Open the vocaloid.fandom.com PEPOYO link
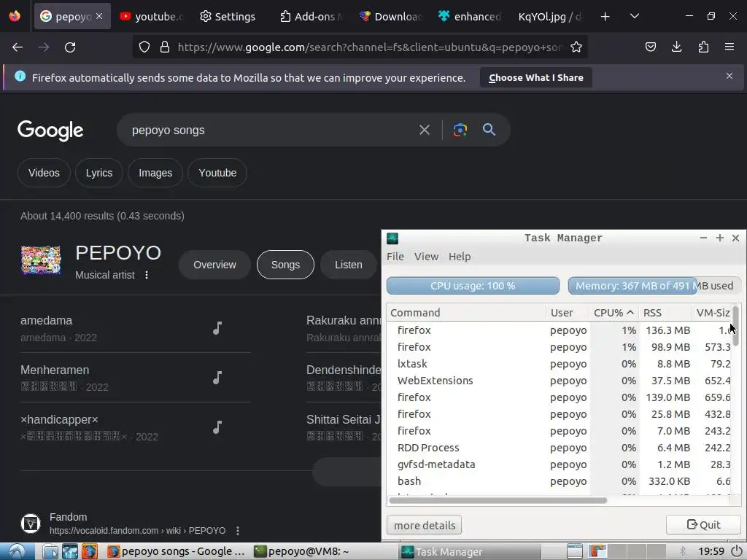 [138, 531]
